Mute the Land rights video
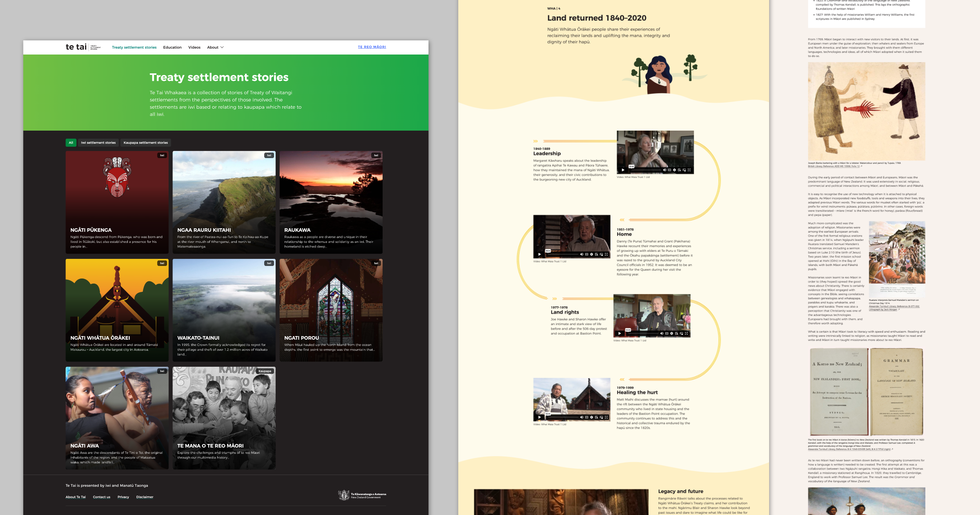The image size is (980, 515). 662,333
